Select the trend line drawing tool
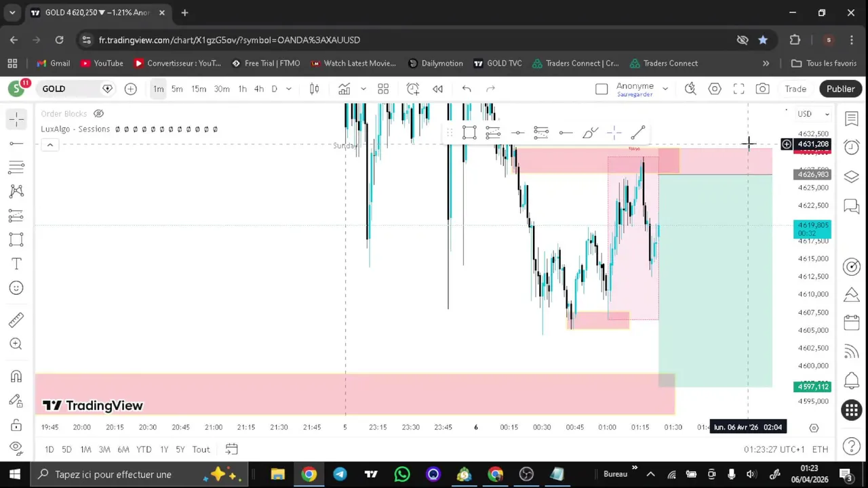The width and height of the screenshot is (868, 488). pos(16,143)
